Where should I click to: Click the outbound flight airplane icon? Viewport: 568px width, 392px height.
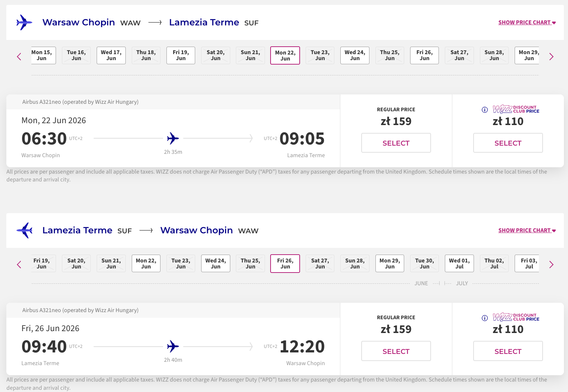[24, 22]
